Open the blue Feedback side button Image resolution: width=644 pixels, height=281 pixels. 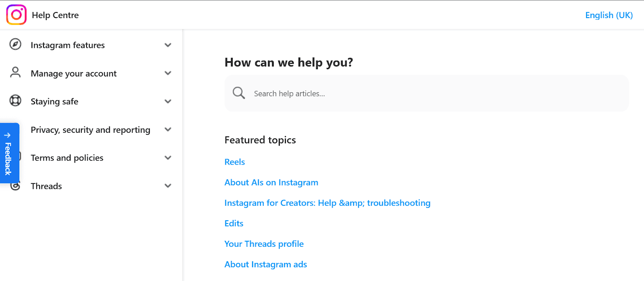pos(9,153)
